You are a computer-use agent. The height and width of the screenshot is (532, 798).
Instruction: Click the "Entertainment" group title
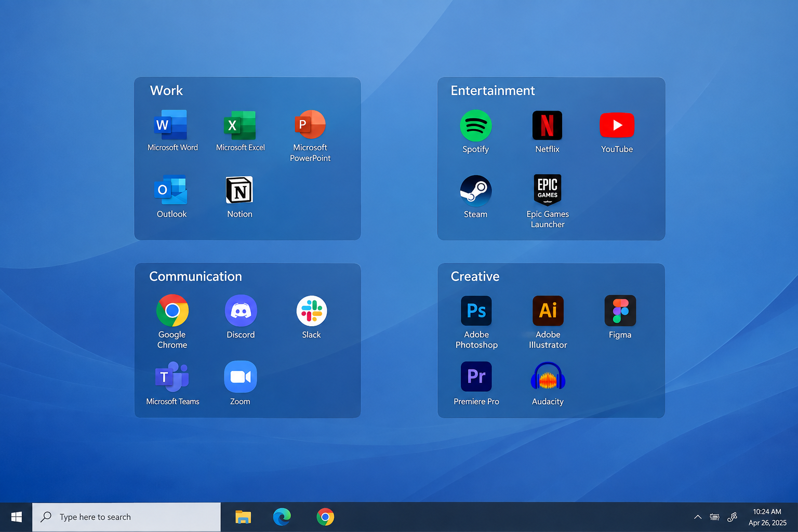(x=493, y=90)
